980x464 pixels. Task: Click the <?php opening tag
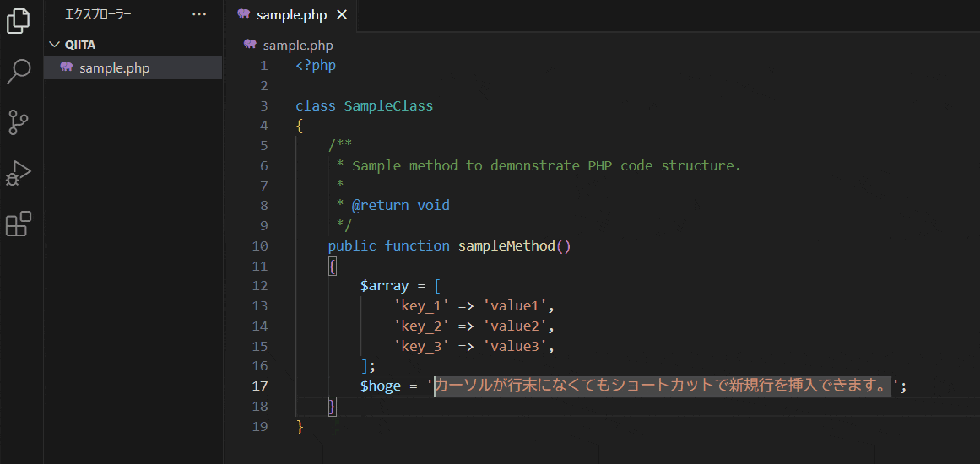317,66
